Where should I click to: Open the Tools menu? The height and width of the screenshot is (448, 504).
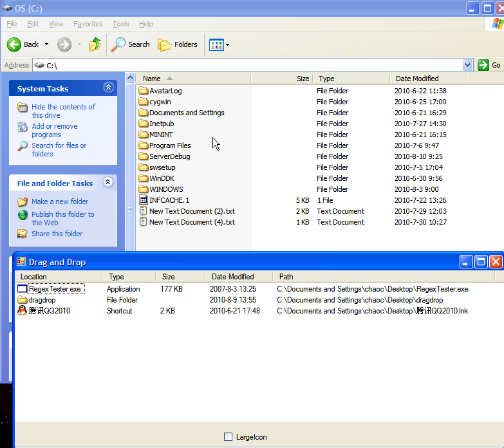tap(121, 24)
